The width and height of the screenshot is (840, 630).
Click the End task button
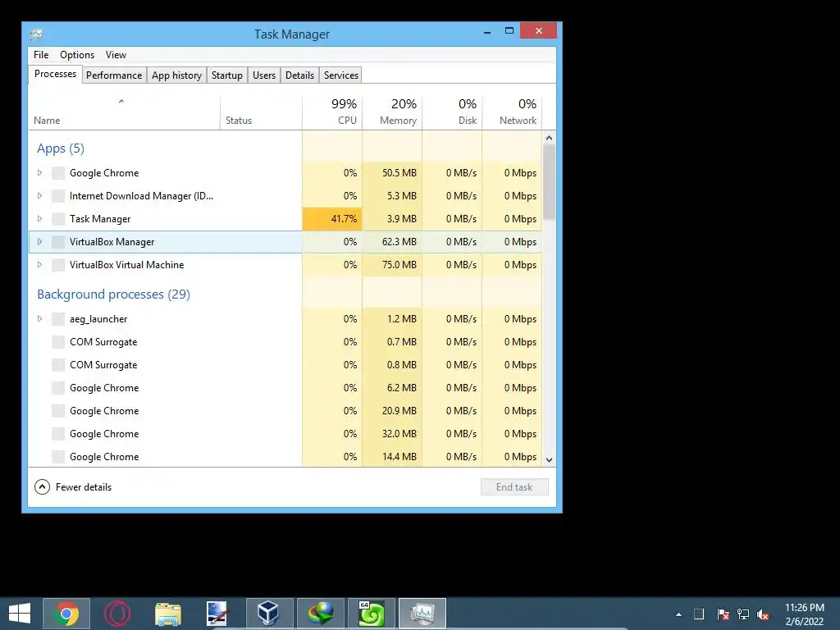[x=514, y=487]
